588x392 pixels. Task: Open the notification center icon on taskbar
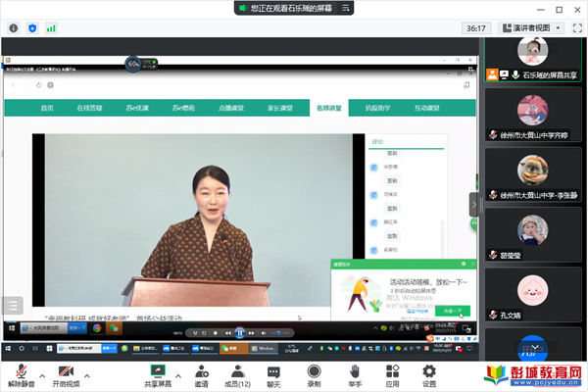pos(469,349)
